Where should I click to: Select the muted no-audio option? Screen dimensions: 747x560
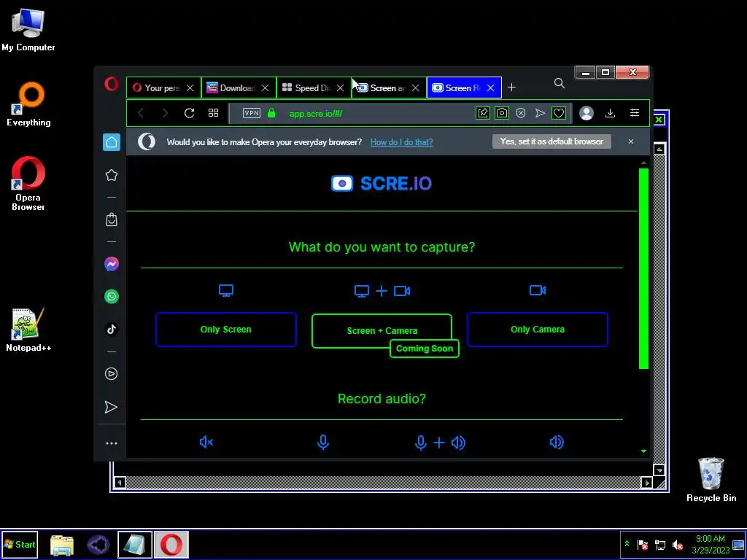[x=206, y=443]
